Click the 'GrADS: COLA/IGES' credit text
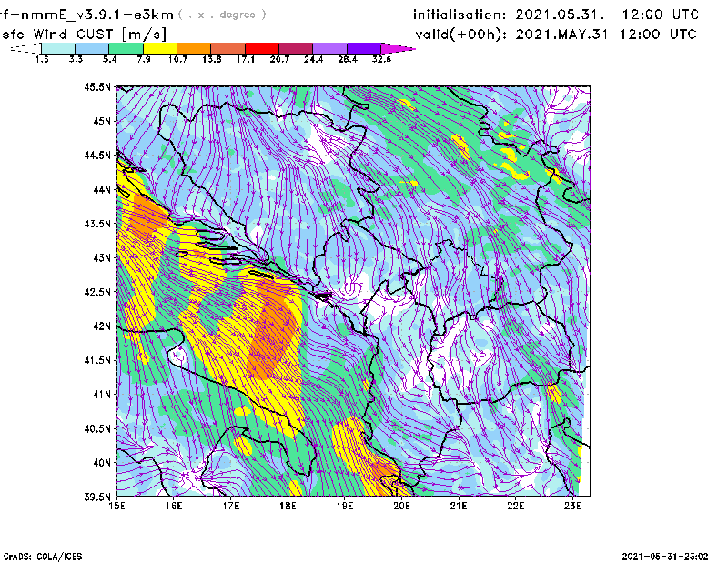The width and height of the screenshot is (728, 562). click(43, 557)
